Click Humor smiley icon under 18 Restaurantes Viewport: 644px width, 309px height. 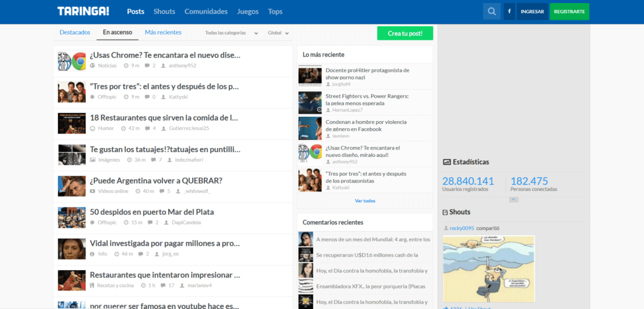92,129
